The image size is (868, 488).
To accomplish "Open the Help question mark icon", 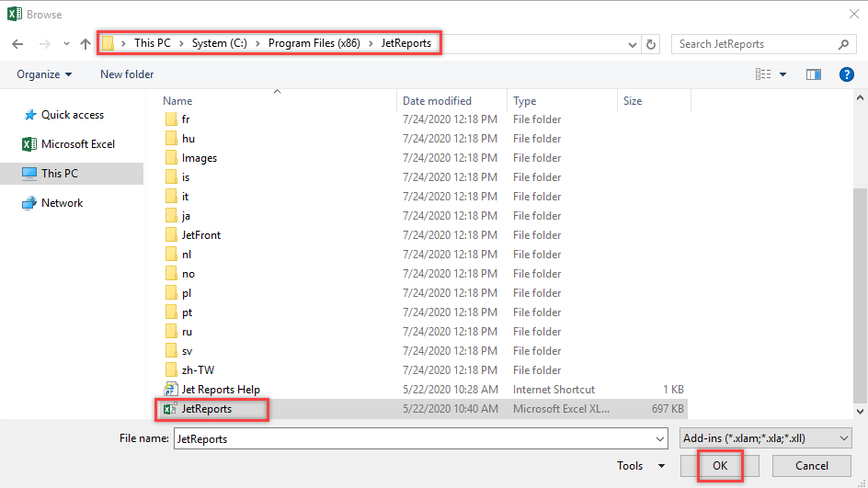I will coord(847,74).
